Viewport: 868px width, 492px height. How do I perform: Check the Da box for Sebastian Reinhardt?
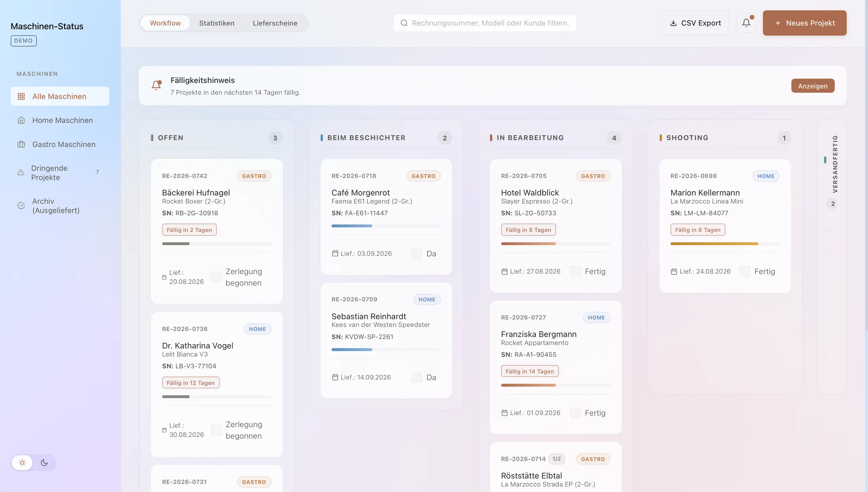click(417, 377)
